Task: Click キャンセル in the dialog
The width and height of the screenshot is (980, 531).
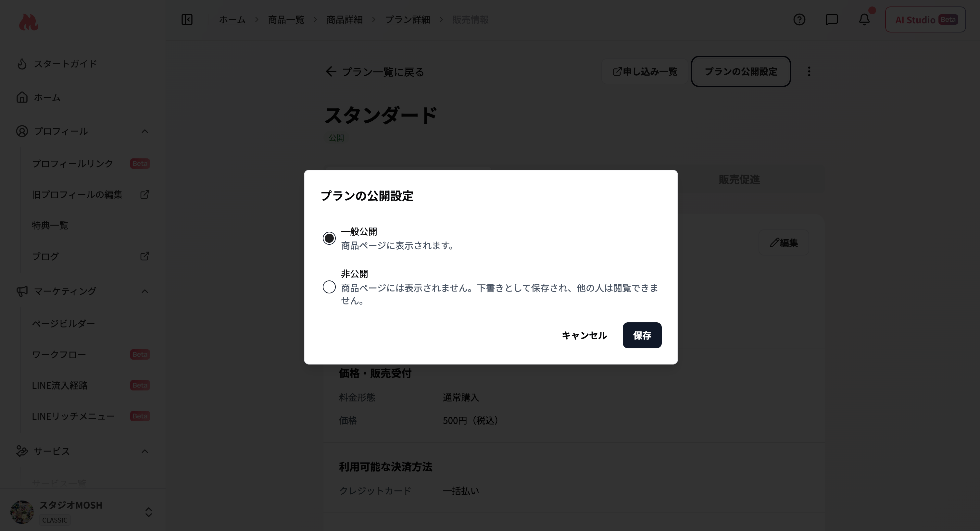Action: click(x=584, y=335)
